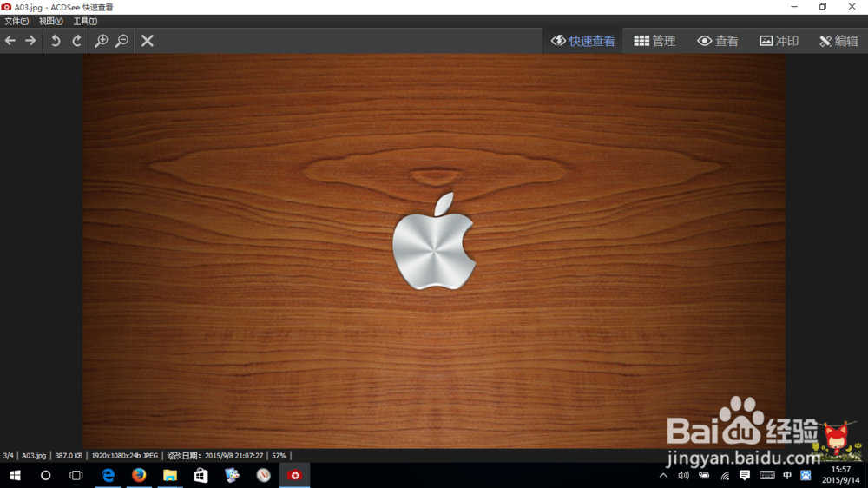Screen dimensions: 868x488
Task: Switch to 编辑 mode tab
Action: tap(838, 41)
